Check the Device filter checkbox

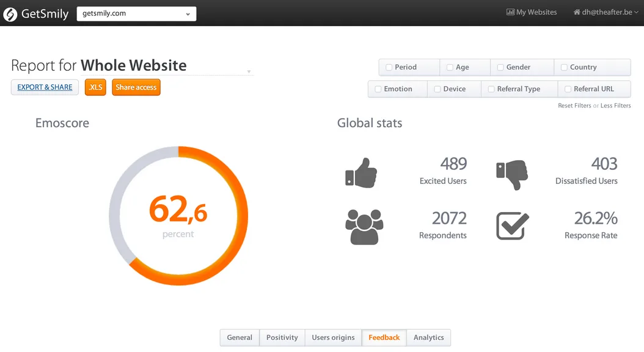tap(437, 89)
